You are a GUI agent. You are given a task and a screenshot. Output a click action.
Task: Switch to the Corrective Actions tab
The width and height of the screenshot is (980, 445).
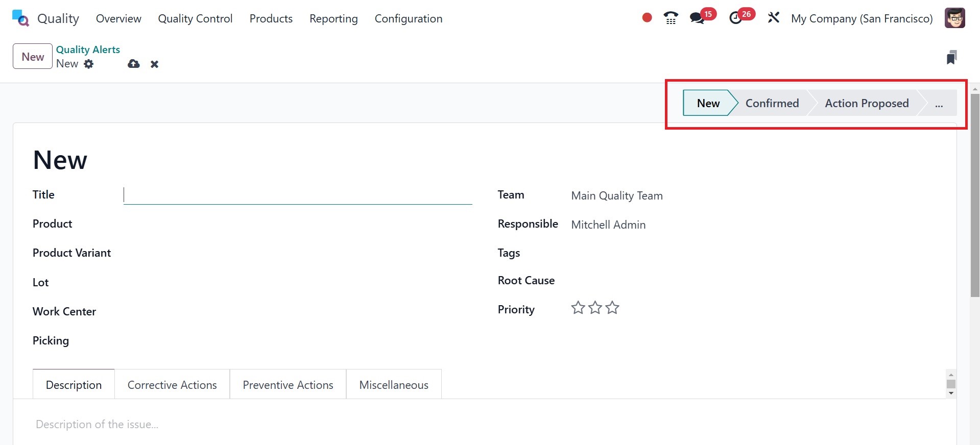(x=172, y=385)
